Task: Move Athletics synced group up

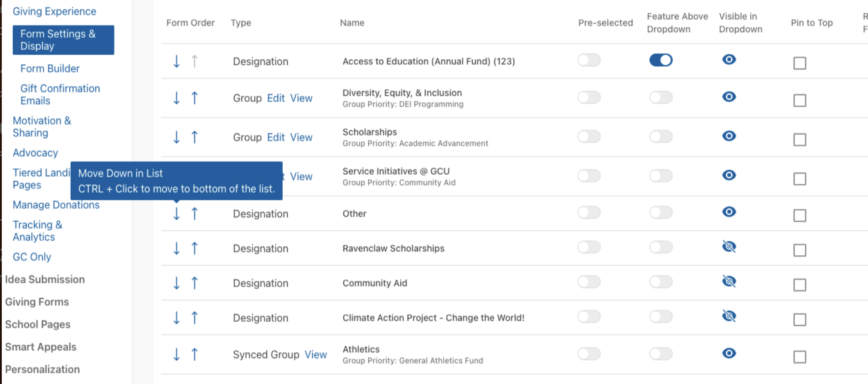Action: click(x=195, y=354)
